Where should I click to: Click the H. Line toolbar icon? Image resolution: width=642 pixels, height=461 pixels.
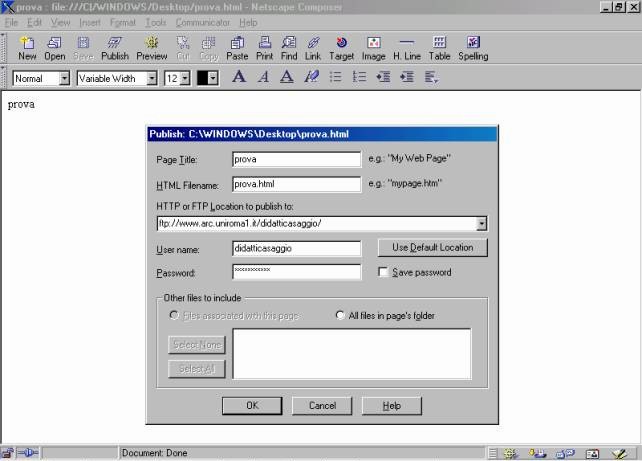406,48
